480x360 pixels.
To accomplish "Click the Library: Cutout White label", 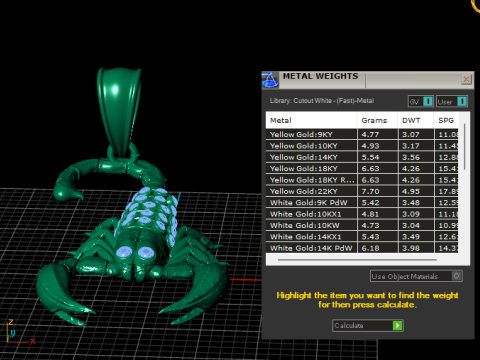I will pyautogui.click(x=322, y=101).
